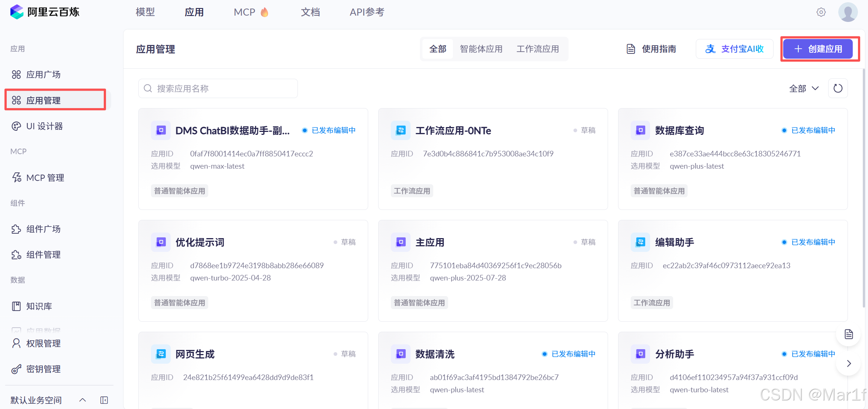
Task: Click the floating right-arrow button
Action: click(x=848, y=364)
